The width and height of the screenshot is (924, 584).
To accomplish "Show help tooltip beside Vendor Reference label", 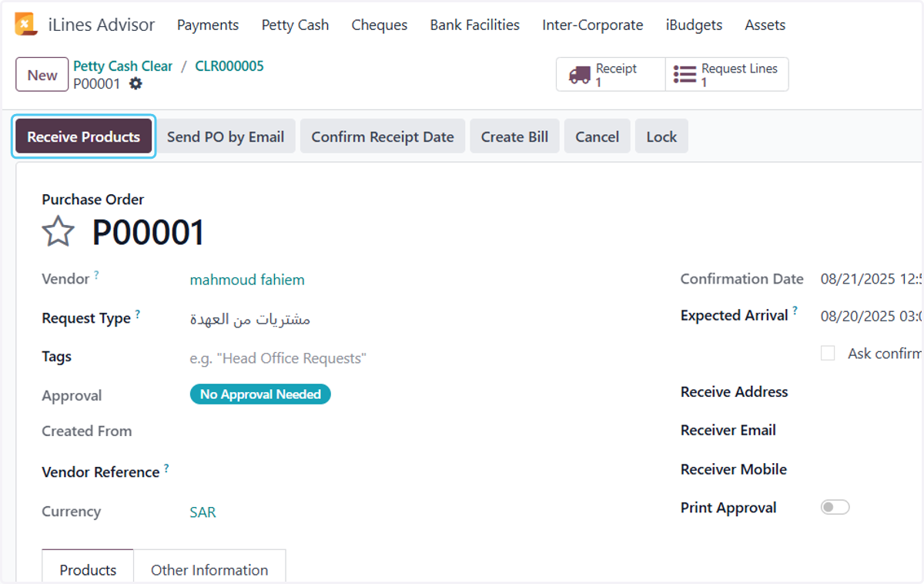I will (x=166, y=468).
